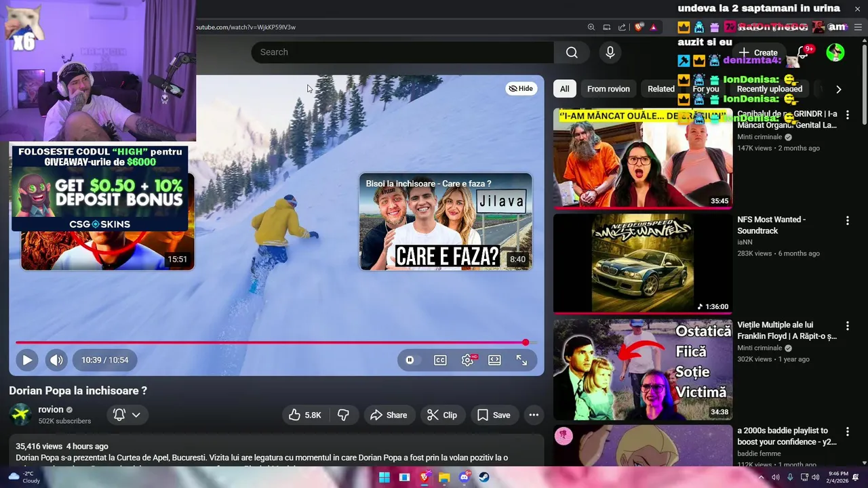Toggle theater mode in the player
This screenshot has width=868, height=488.
pyautogui.click(x=495, y=360)
